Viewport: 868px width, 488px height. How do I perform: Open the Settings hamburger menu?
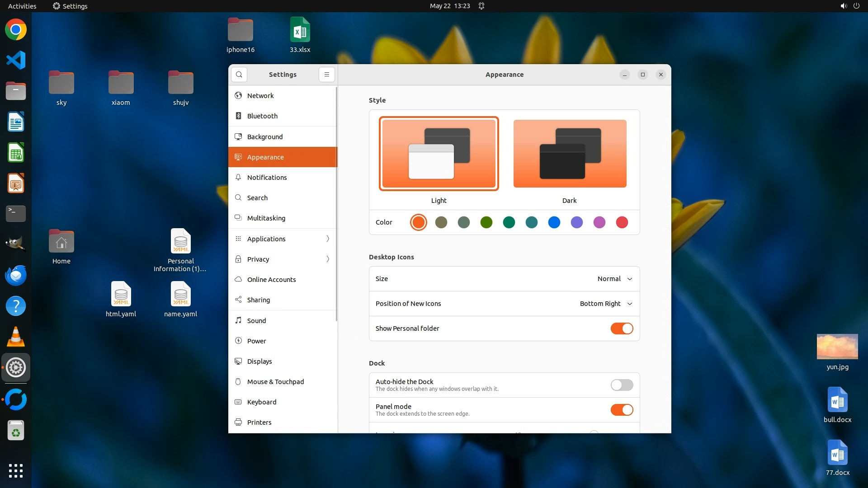[x=326, y=75]
